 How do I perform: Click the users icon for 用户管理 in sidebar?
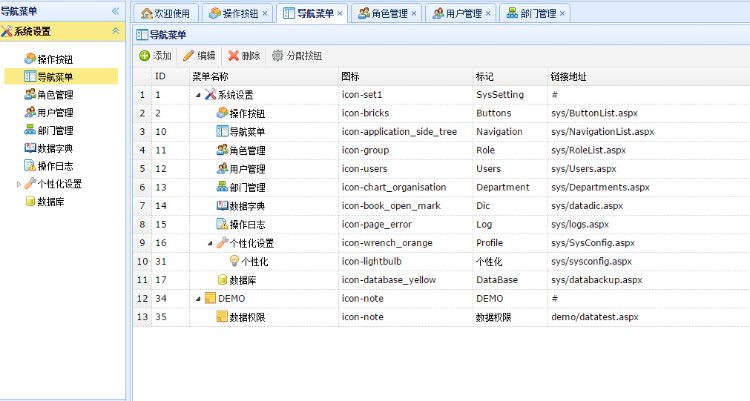(x=30, y=111)
